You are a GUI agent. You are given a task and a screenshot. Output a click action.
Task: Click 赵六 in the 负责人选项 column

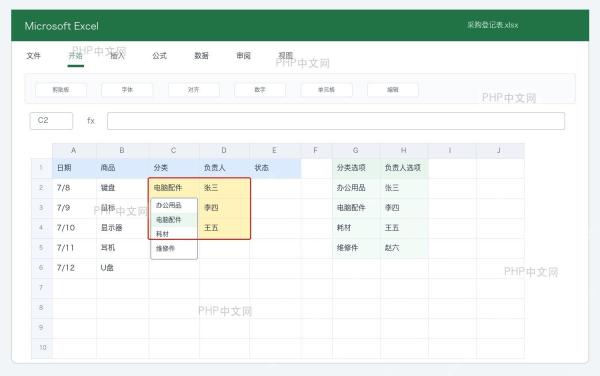[x=404, y=248]
